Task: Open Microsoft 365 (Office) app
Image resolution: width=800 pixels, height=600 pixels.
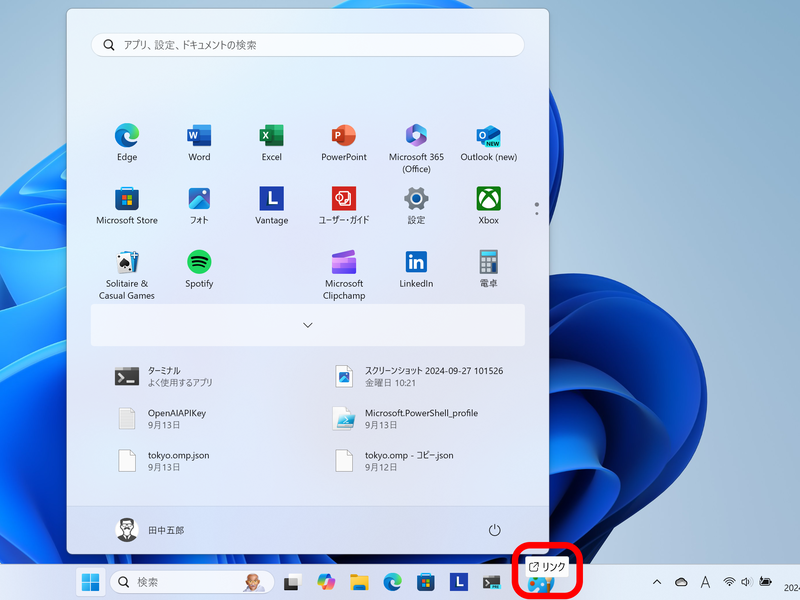Action: [416, 148]
